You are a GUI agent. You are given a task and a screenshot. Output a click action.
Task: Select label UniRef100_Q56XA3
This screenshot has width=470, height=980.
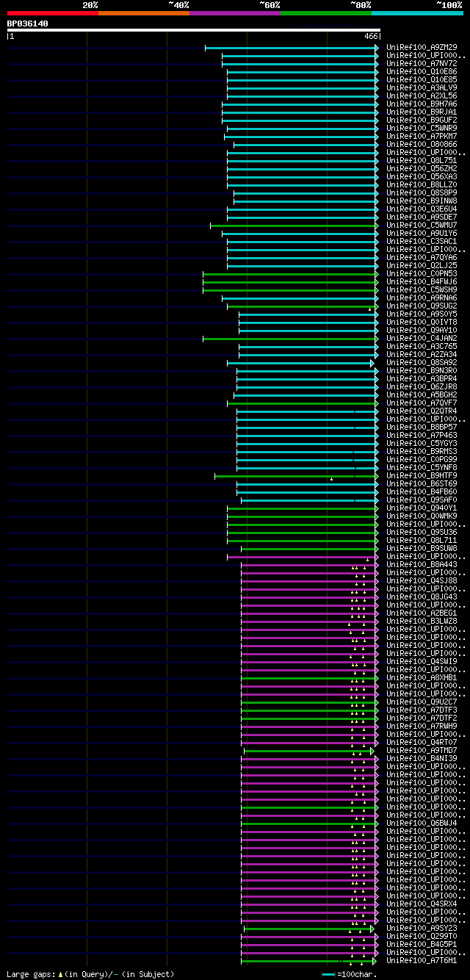click(422, 177)
